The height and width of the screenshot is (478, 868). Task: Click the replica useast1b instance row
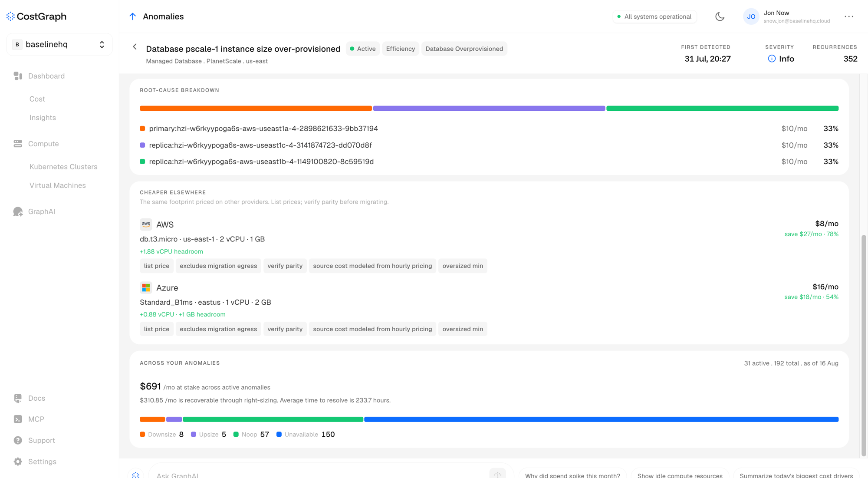coord(489,162)
